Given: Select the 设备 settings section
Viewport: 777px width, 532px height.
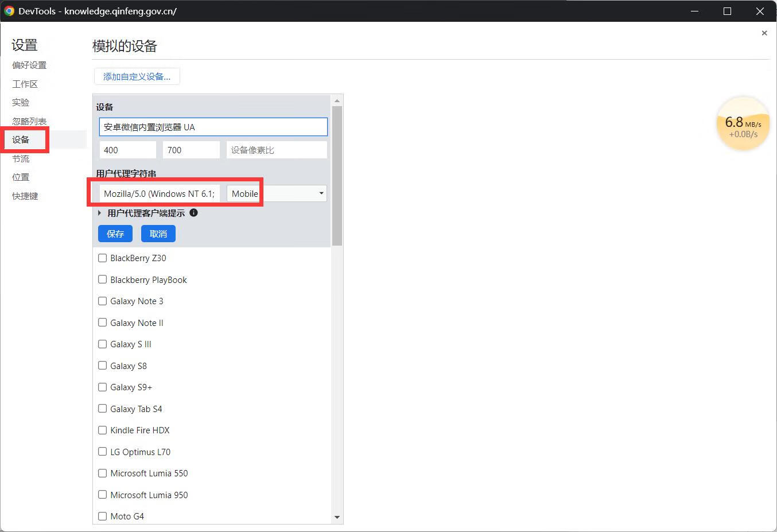Looking at the screenshot, I should (x=21, y=140).
